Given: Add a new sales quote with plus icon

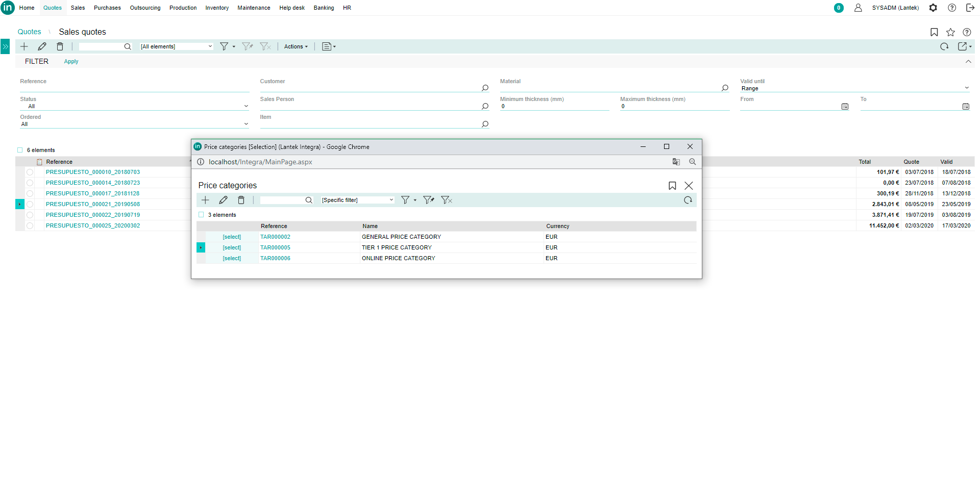Looking at the screenshot, I should point(24,46).
